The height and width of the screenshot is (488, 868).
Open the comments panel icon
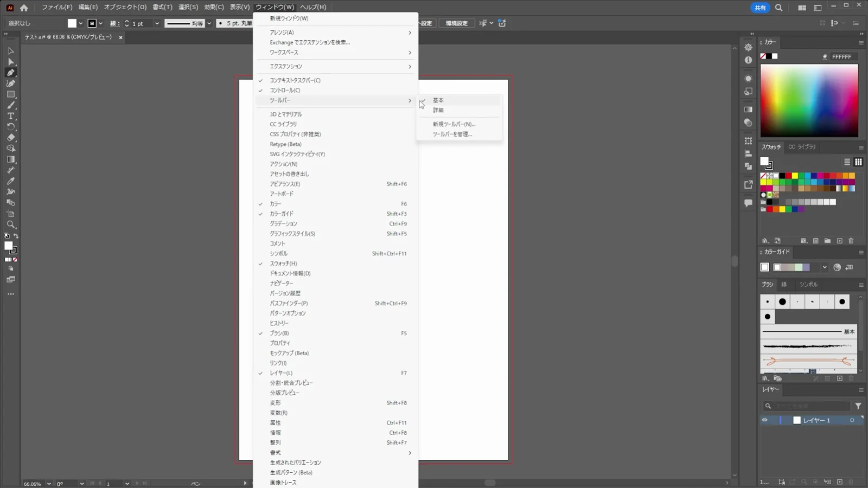point(748,203)
